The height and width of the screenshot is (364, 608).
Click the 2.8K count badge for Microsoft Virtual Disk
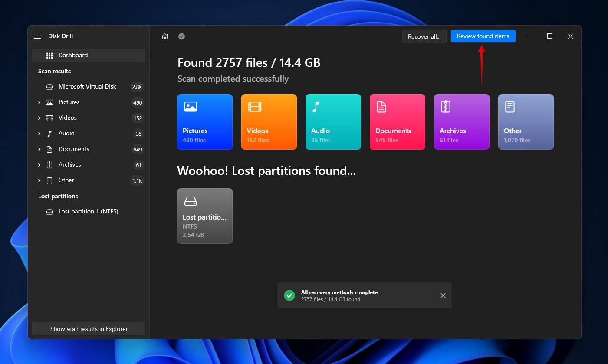137,87
